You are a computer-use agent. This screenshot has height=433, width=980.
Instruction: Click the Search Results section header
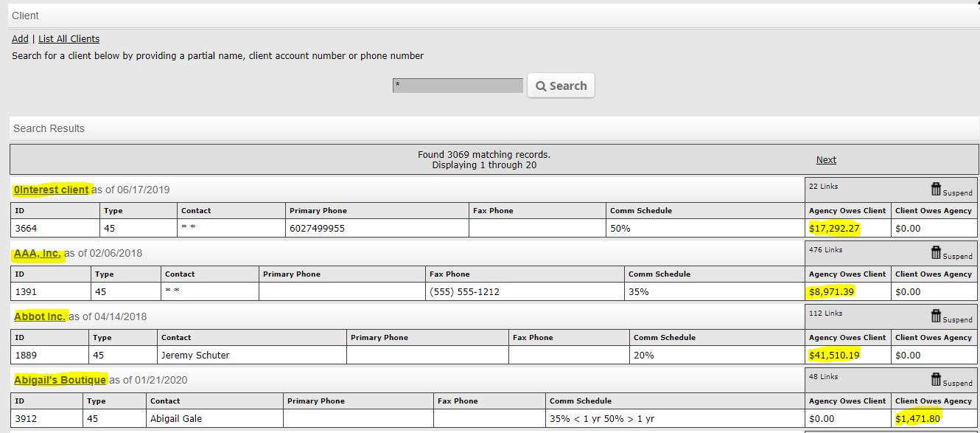(49, 128)
